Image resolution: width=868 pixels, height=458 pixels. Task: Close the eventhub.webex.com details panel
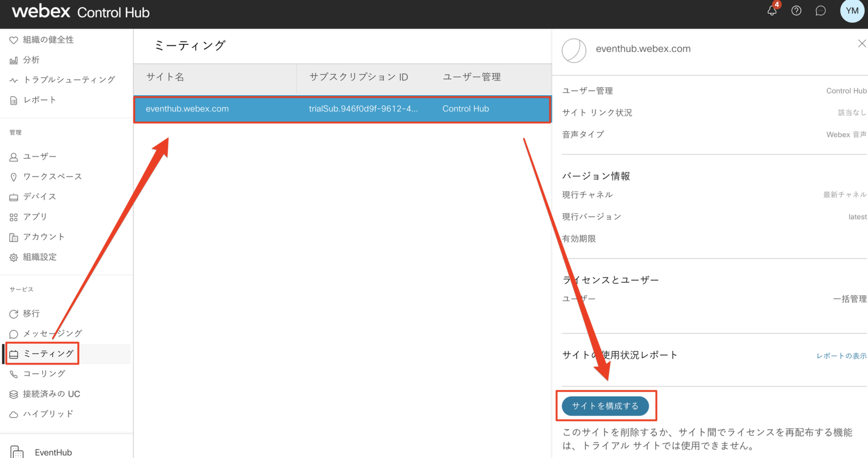(x=862, y=43)
